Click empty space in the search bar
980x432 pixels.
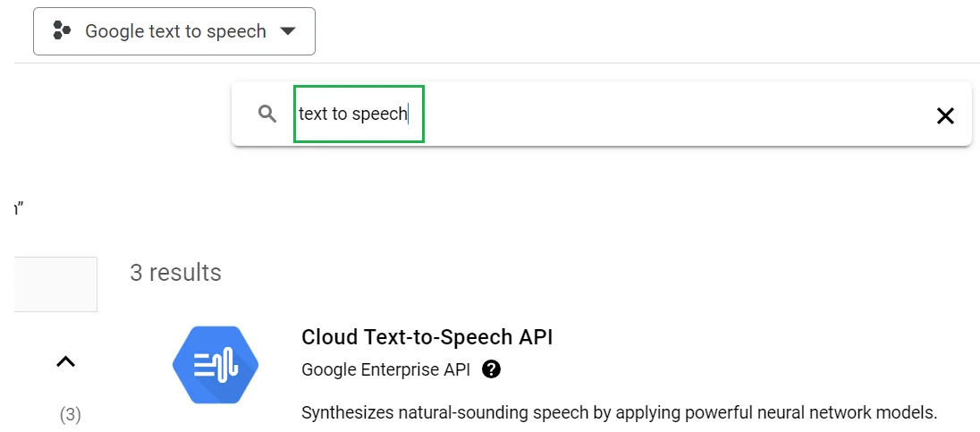(671, 114)
